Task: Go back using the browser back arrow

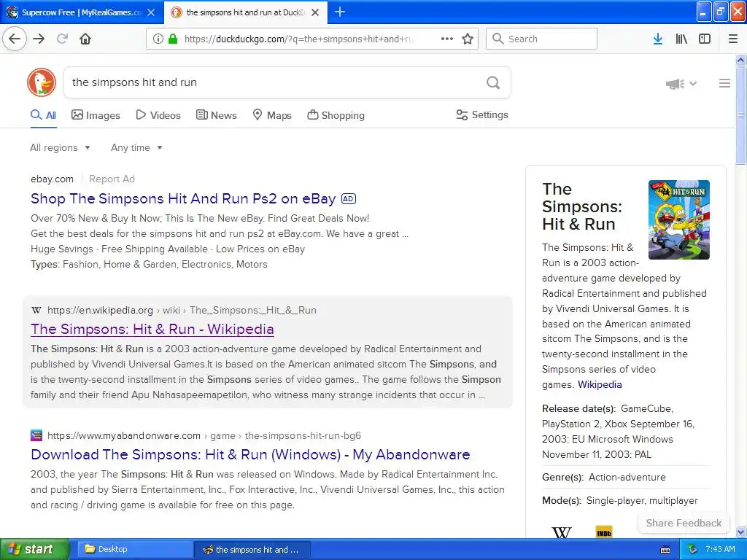Action: click(x=15, y=39)
